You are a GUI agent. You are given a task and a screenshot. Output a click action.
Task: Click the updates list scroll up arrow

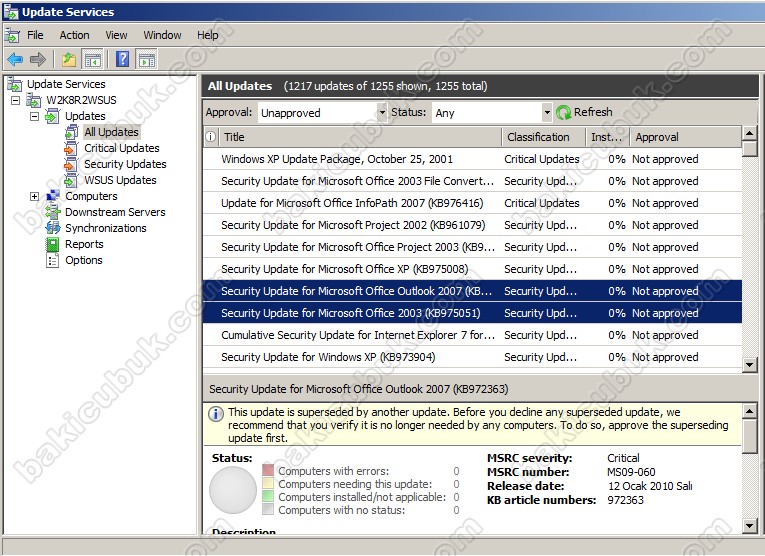pos(749,133)
